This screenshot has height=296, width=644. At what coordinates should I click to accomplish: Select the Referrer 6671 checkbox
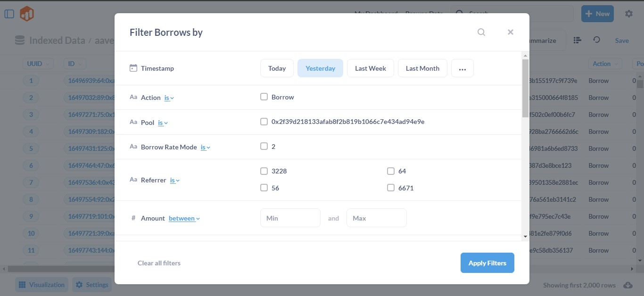pyautogui.click(x=391, y=188)
